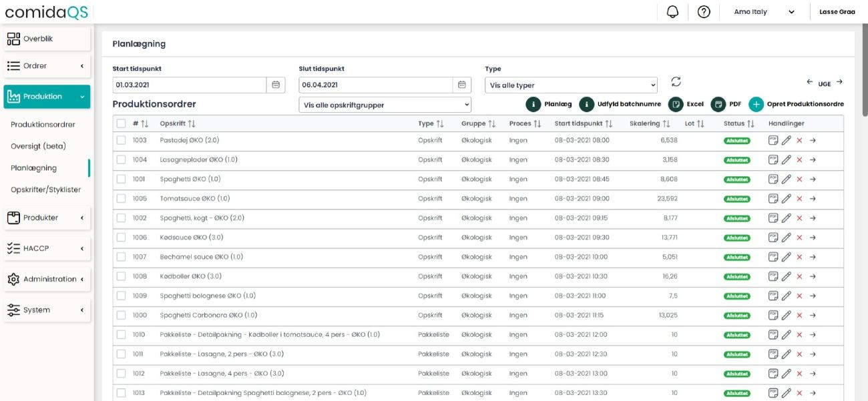Delete order 1004 with the red X
Screen dimensions: 868x401
[x=799, y=160]
